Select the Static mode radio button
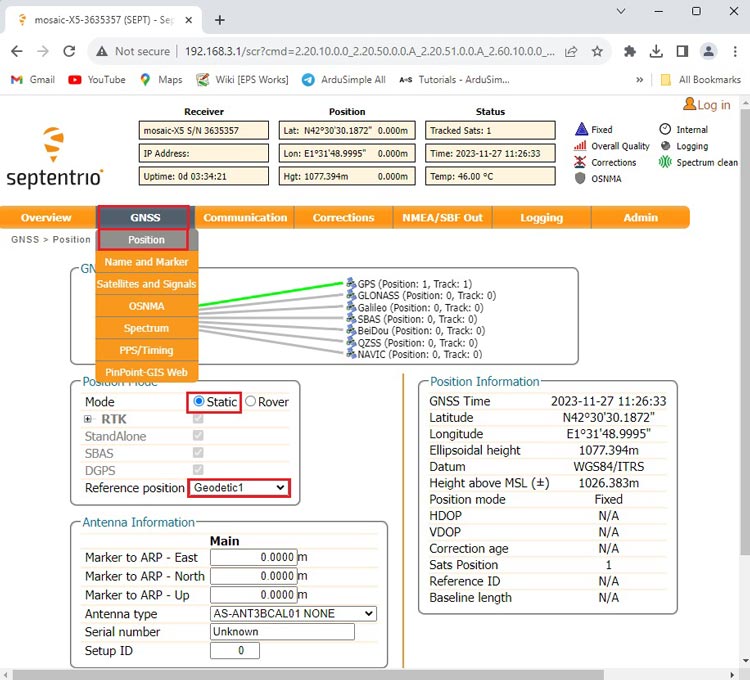 click(199, 402)
